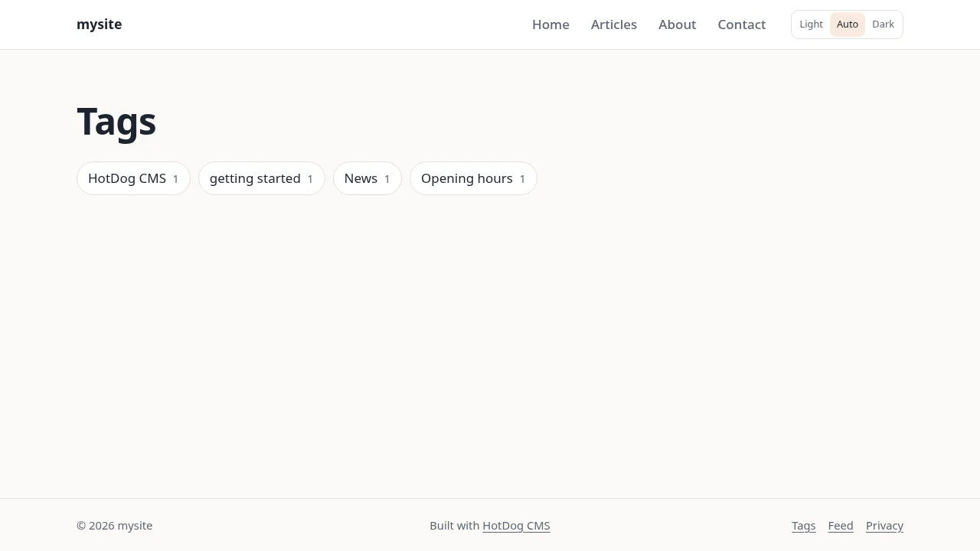View the Opening hours tag
This screenshot has height=551, width=980.
click(x=473, y=178)
